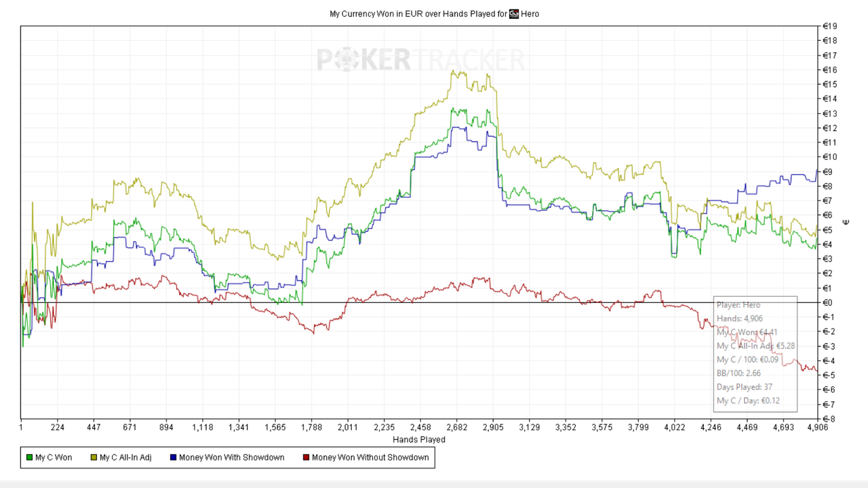This screenshot has width=868, height=488.
Task: Click the poker site icon beside Hero
Action: point(513,14)
